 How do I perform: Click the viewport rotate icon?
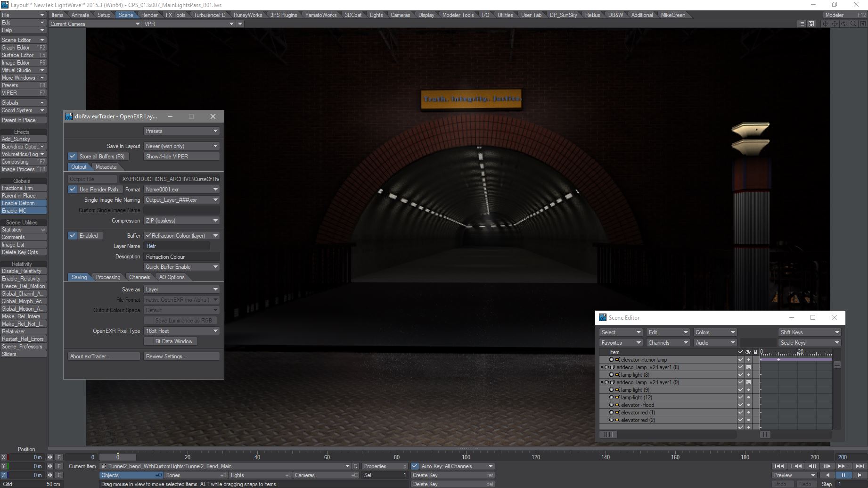click(844, 24)
